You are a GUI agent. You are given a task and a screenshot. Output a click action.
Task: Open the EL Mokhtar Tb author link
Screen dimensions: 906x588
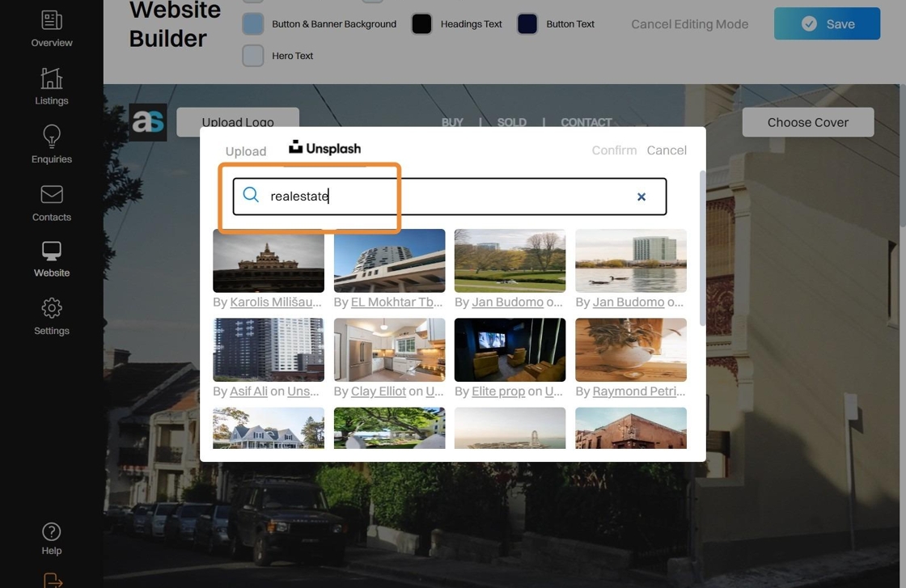tap(396, 302)
